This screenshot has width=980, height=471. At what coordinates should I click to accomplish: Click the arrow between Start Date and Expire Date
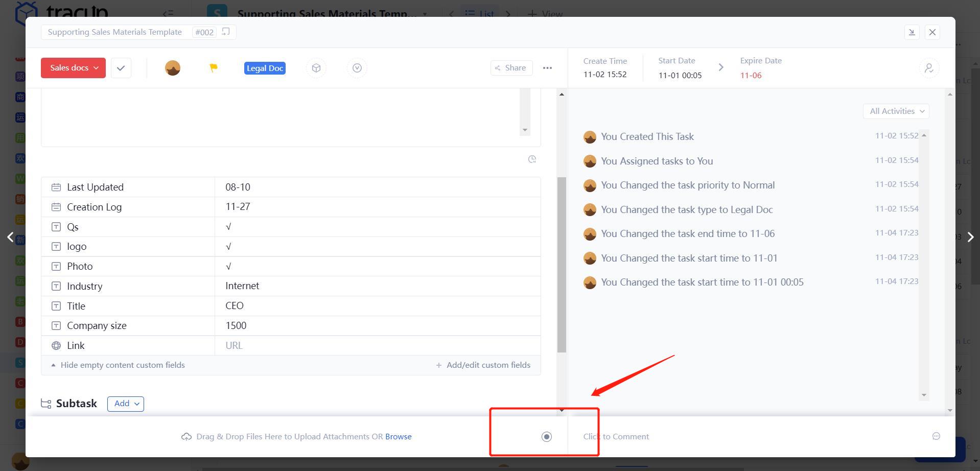[x=721, y=67]
